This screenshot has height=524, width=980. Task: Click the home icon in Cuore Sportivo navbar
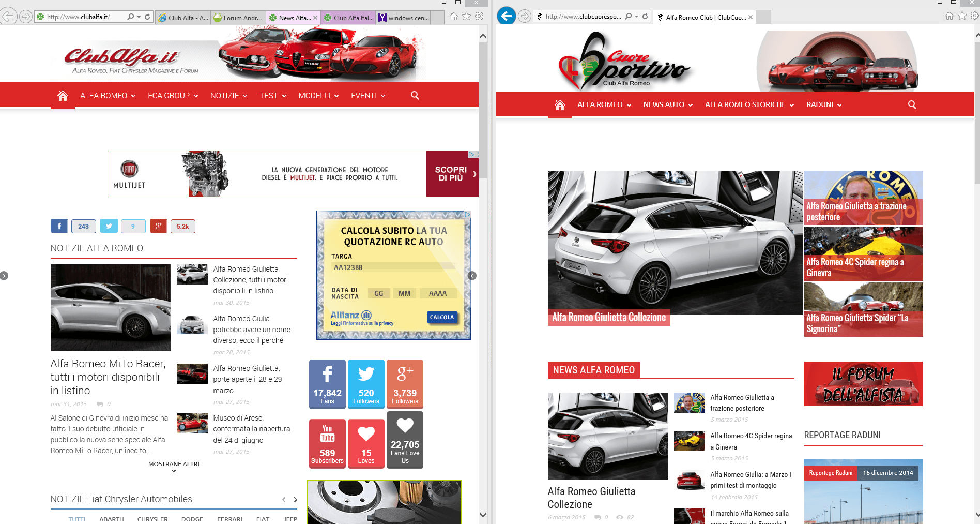[x=560, y=104]
